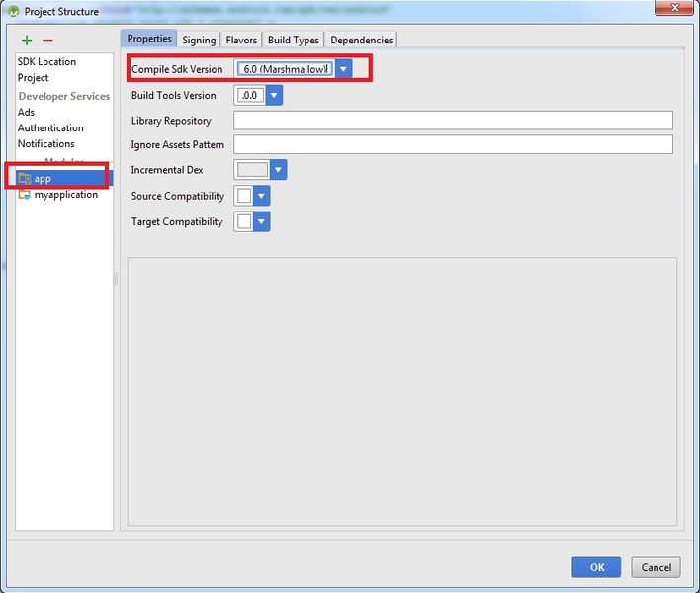The width and height of the screenshot is (700, 593).
Task: Click the Build Tools Version label
Action: pyautogui.click(x=173, y=95)
